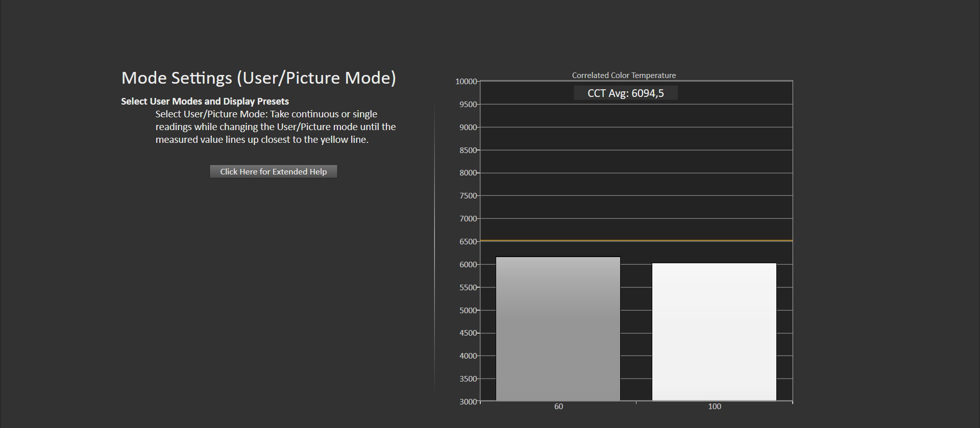
Task: Click the 8000 axis label
Action: pos(468,173)
